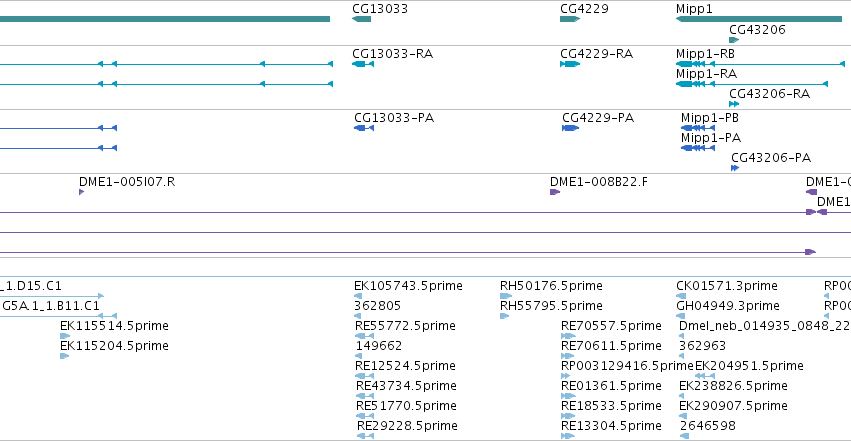Click the DME1-008B22.F purple marker
This screenshot has width=851, height=441.
(x=555, y=192)
